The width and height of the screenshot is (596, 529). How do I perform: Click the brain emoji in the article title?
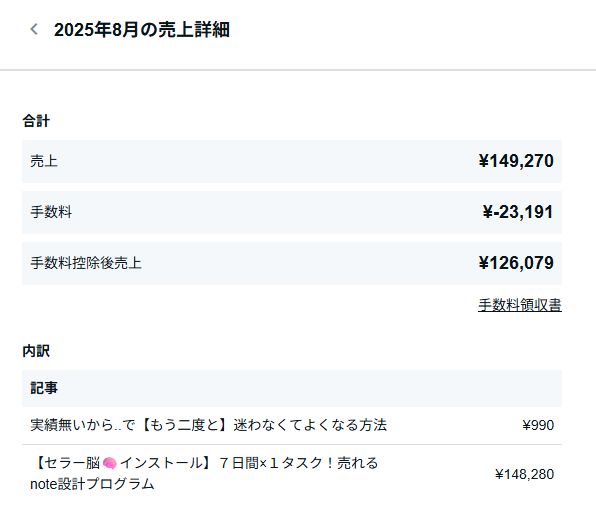coord(109,463)
